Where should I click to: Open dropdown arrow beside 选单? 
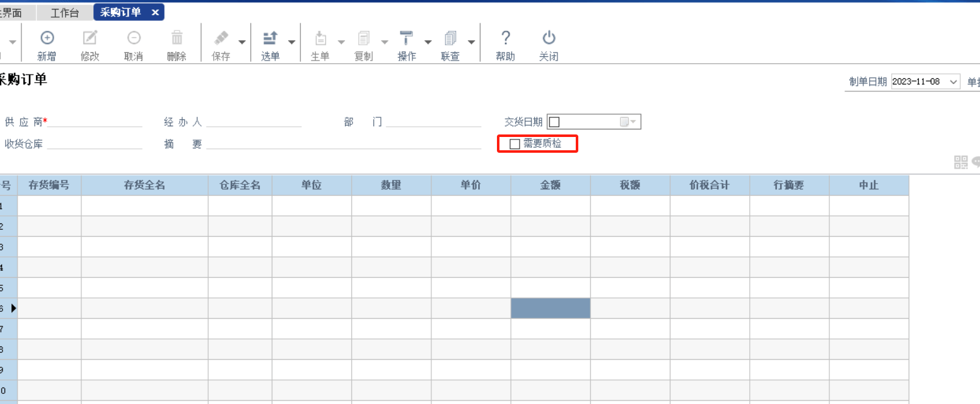pyautogui.click(x=291, y=42)
